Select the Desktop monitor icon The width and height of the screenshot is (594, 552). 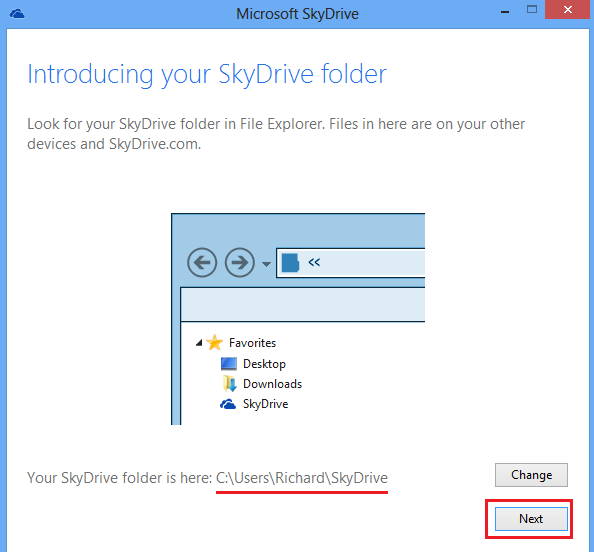tap(229, 364)
